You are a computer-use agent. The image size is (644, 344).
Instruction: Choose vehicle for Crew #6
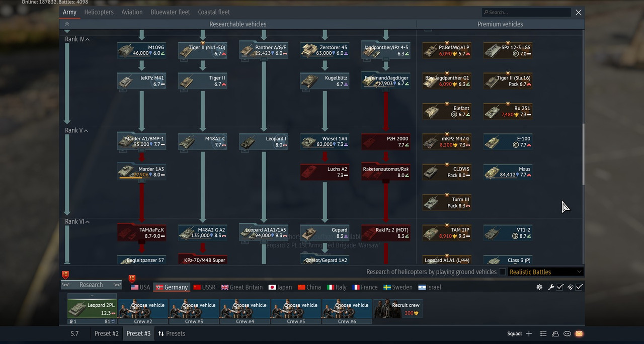tap(347, 309)
